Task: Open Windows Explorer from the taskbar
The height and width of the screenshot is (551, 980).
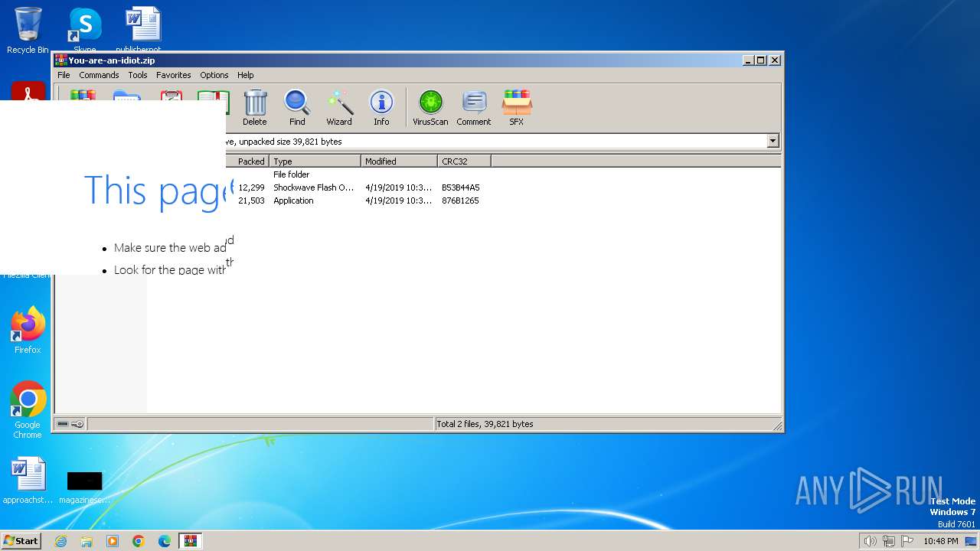Action: pos(87,541)
